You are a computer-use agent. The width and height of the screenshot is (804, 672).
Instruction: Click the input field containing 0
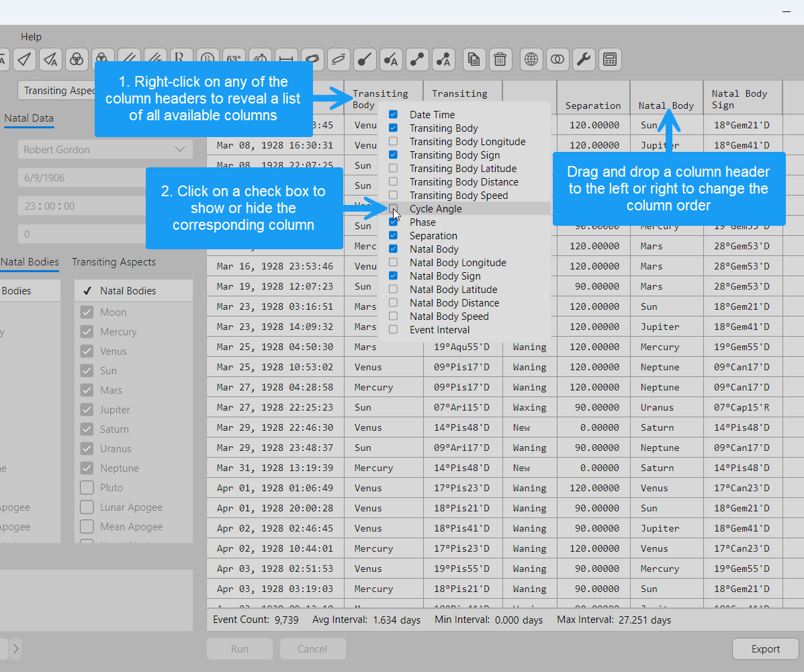coord(82,235)
